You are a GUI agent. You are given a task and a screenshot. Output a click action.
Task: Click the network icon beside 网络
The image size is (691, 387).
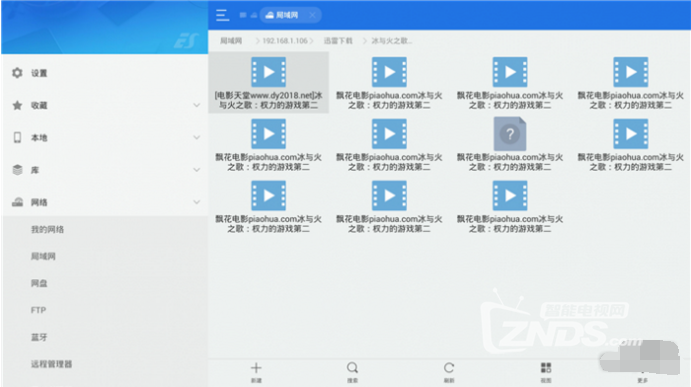coord(17,202)
